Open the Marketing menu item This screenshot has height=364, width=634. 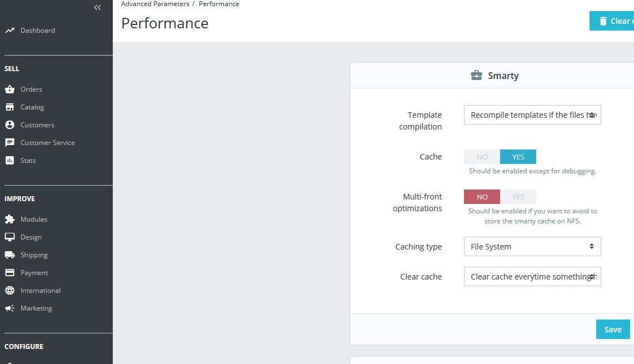tap(36, 308)
